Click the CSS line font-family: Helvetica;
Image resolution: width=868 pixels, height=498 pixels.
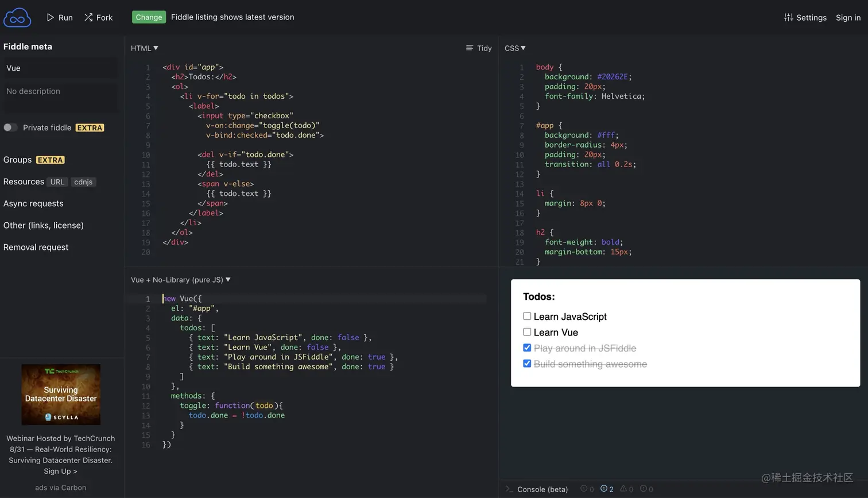click(595, 96)
